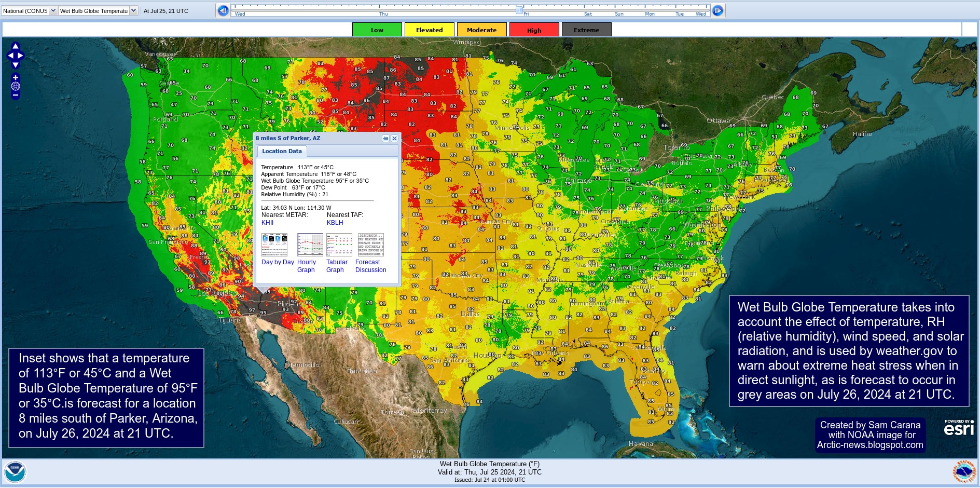
Task: Zoom out with the minus button
Action: coord(16,95)
